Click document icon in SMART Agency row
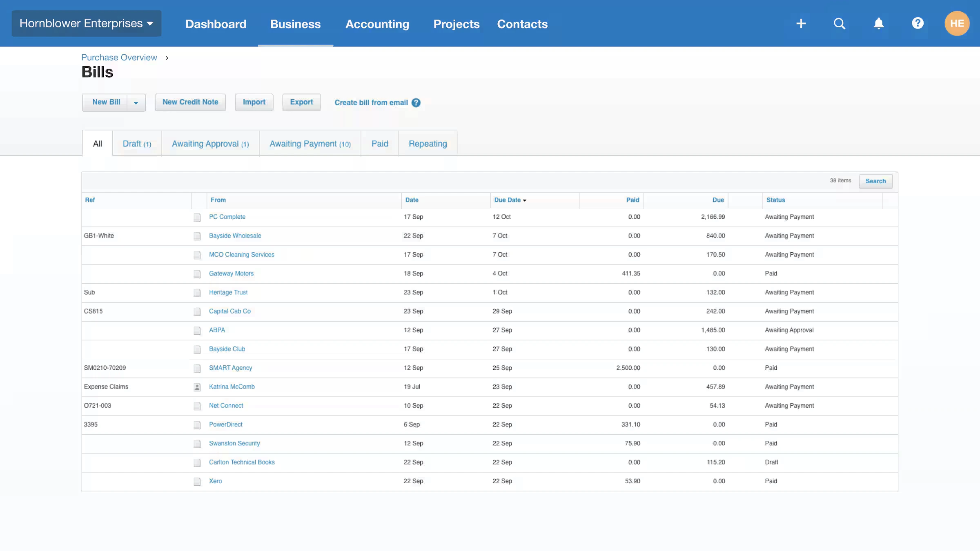980x551 pixels. 197,368
